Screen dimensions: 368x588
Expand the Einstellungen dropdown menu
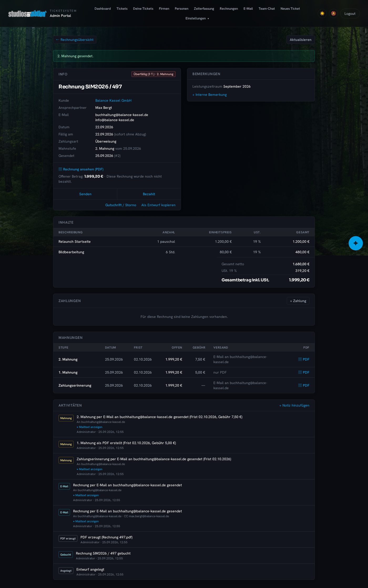(197, 18)
